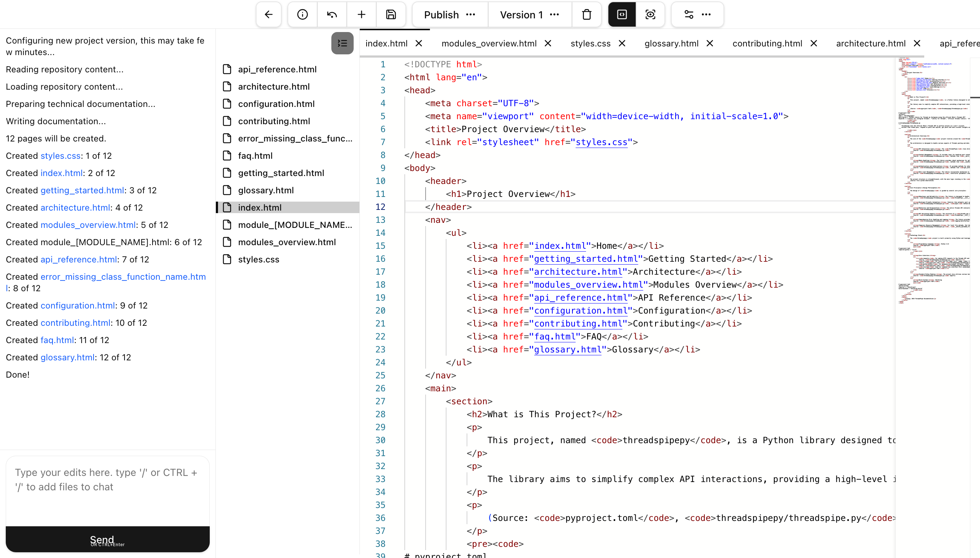Switch to the styles.css tab
980x558 pixels.
click(x=590, y=43)
